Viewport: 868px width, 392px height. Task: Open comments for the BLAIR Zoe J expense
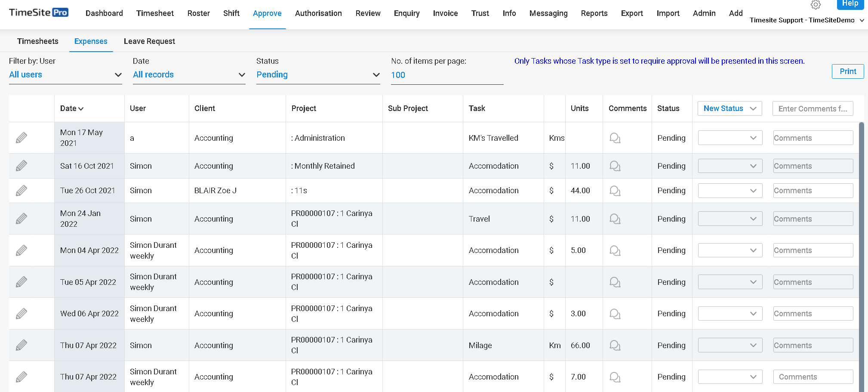[614, 191]
